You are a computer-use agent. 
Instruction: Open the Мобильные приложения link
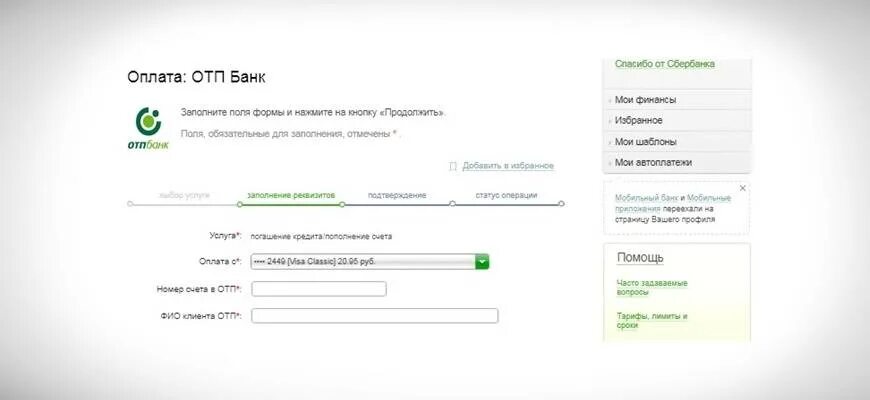click(x=673, y=203)
